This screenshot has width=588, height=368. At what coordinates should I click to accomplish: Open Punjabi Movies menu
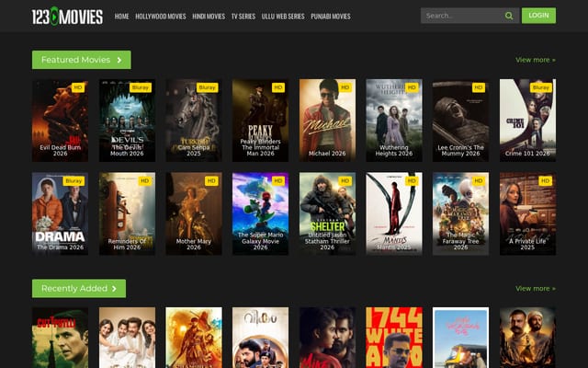(331, 17)
